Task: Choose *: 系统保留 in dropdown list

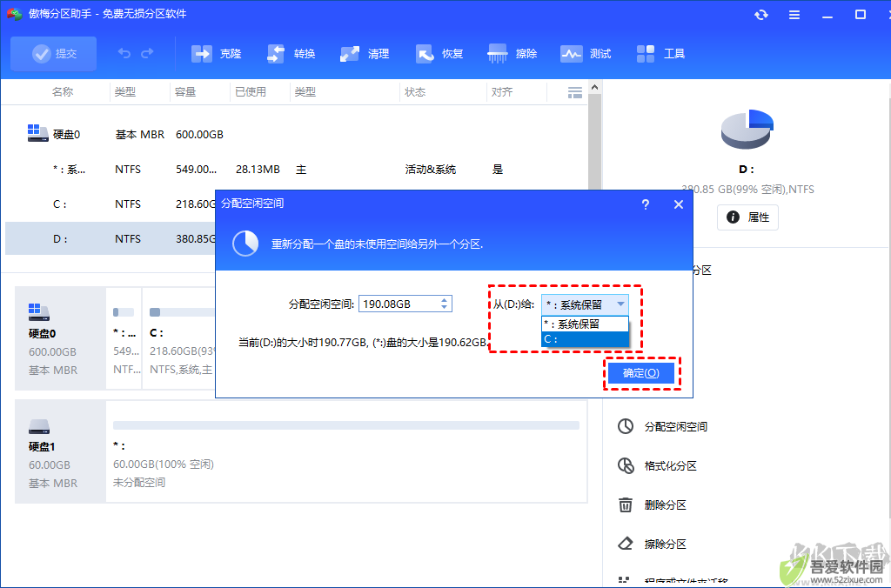Action: click(585, 324)
